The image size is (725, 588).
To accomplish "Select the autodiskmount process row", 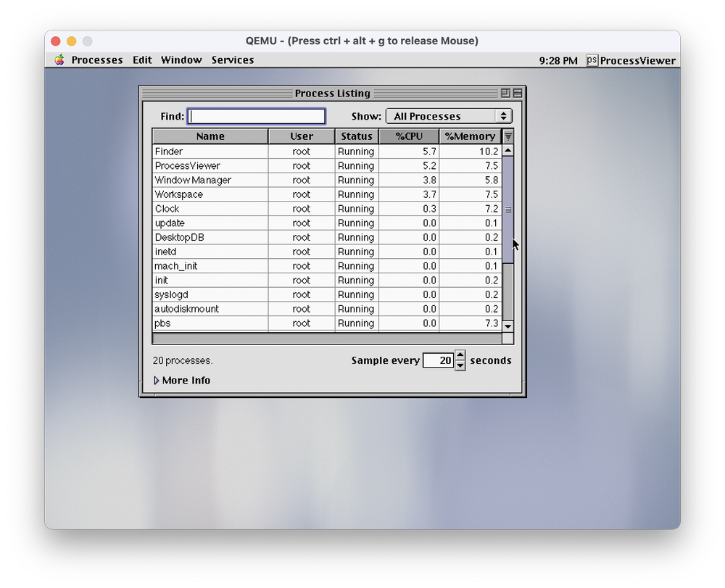I will point(327,310).
